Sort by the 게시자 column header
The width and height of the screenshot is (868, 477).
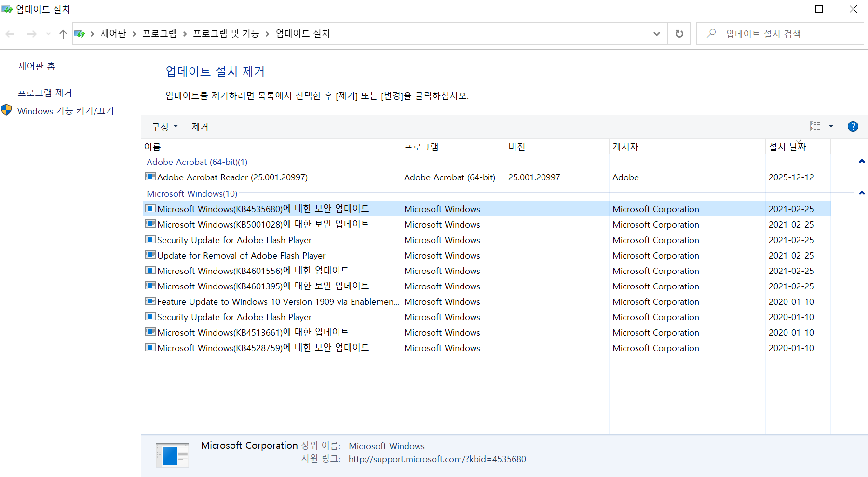[x=688, y=147]
